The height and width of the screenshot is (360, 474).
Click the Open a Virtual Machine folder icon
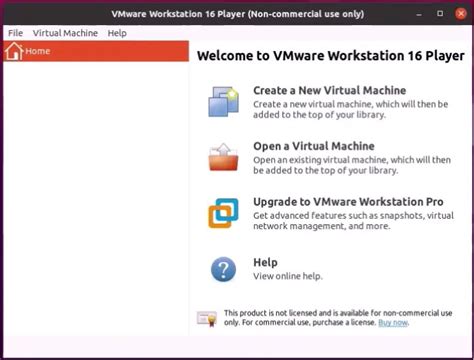pyautogui.click(x=224, y=157)
